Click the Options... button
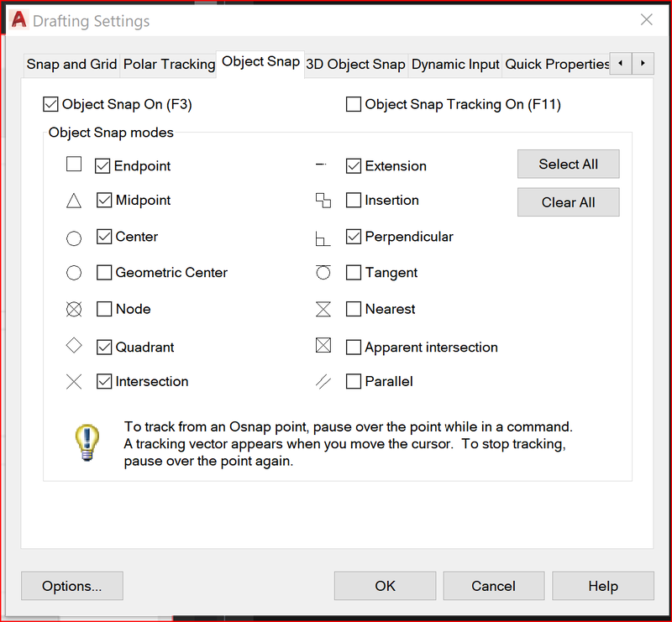This screenshot has width=672, height=622. coord(72,586)
